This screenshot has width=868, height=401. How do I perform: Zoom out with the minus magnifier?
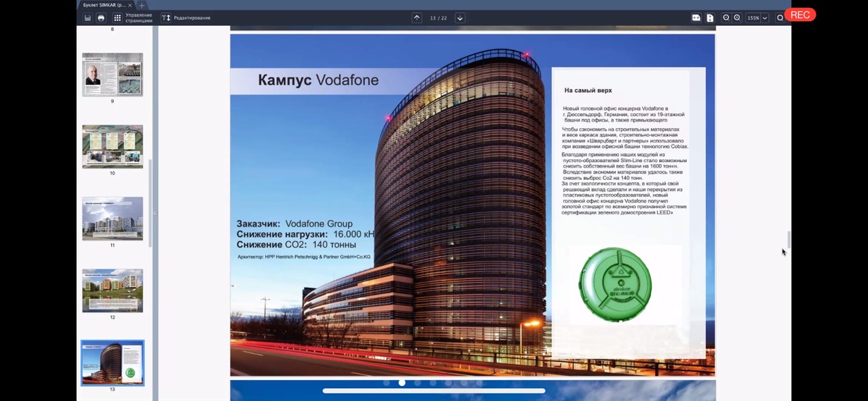click(x=726, y=18)
